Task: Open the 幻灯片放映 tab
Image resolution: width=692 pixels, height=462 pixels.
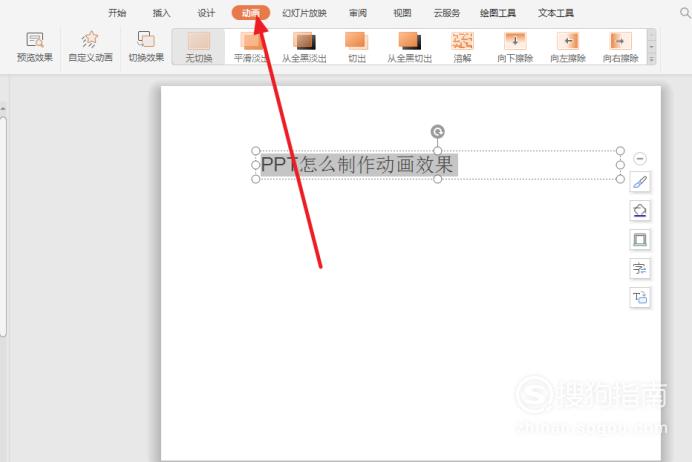Action: click(305, 13)
